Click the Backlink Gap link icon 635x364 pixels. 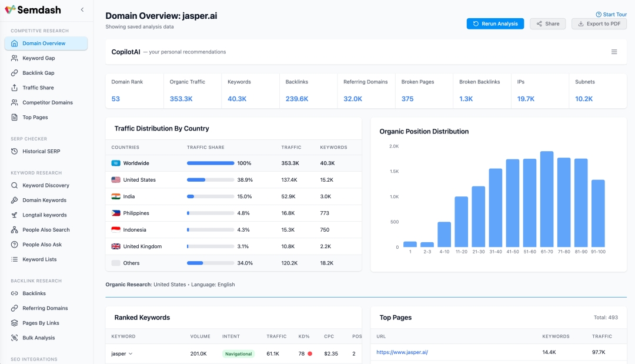click(x=15, y=73)
